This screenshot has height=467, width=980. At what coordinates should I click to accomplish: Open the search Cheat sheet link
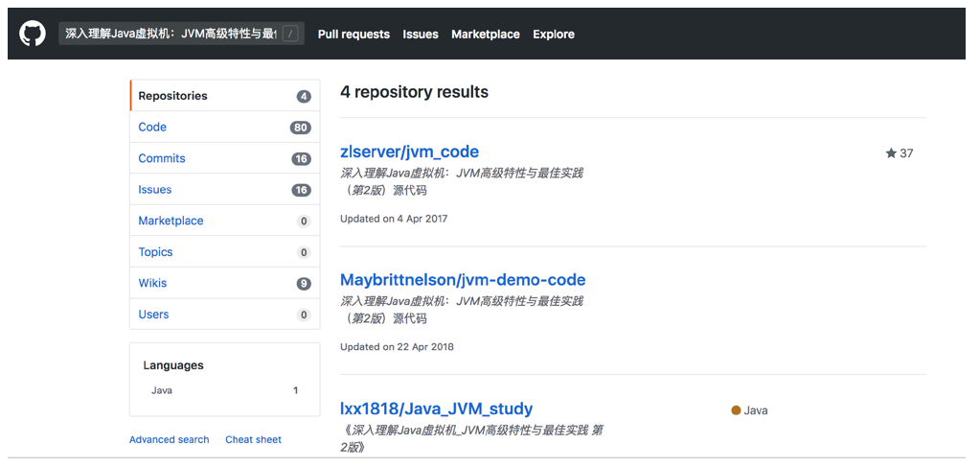point(253,439)
